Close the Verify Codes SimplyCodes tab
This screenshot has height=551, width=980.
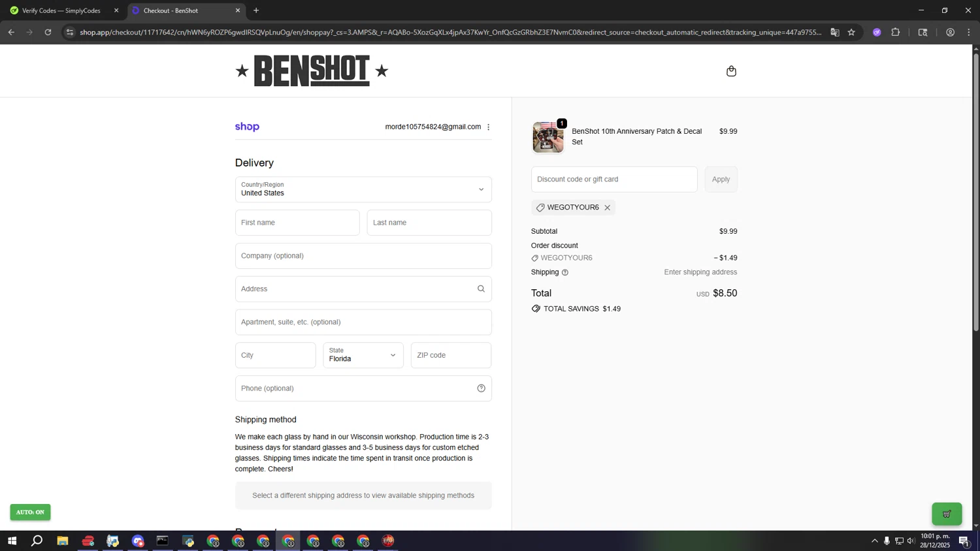click(x=116, y=10)
